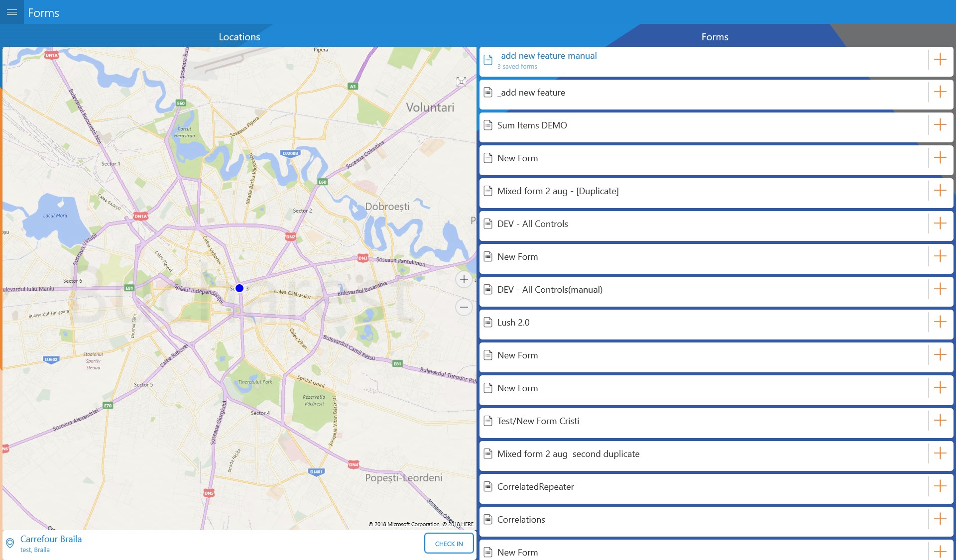Zoom out on the map
Screen dimensions: 956x560
(x=464, y=307)
